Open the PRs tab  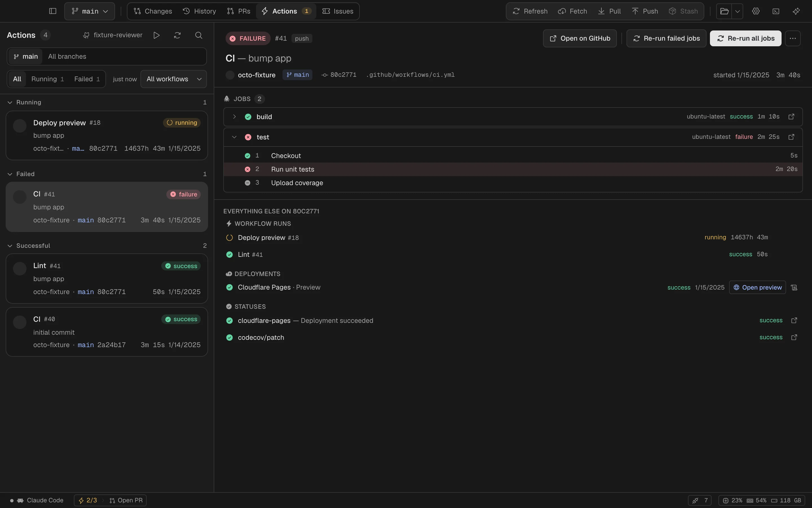(239, 11)
